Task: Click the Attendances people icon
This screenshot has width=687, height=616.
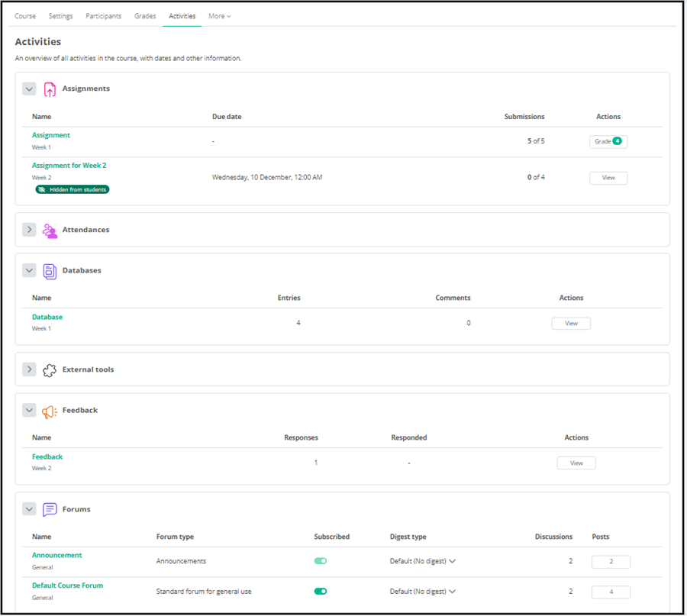Action: coord(49,229)
